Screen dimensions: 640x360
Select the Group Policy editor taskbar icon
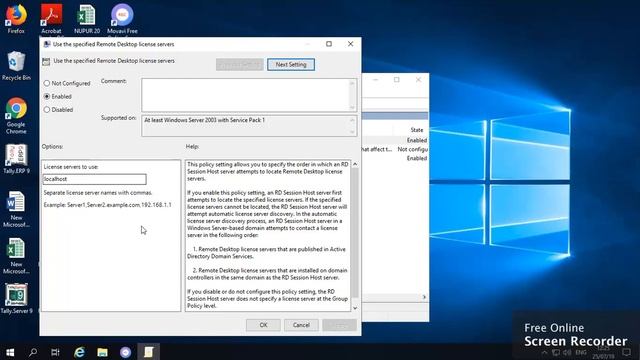148,352
